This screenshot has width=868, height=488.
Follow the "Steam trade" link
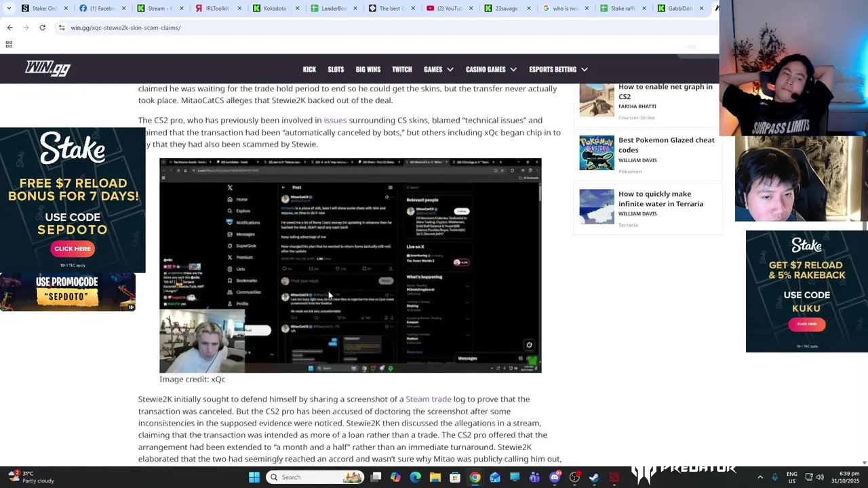[428, 399]
